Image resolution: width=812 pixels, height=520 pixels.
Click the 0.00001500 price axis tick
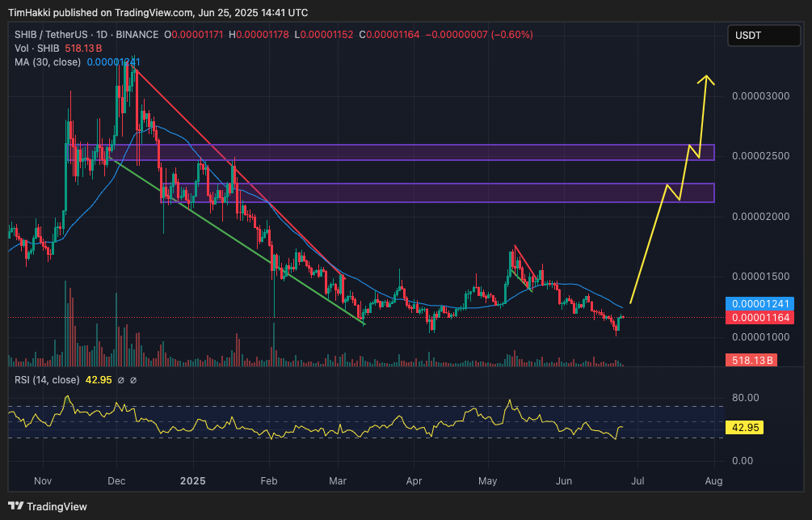pyautogui.click(x=761, y=277)
